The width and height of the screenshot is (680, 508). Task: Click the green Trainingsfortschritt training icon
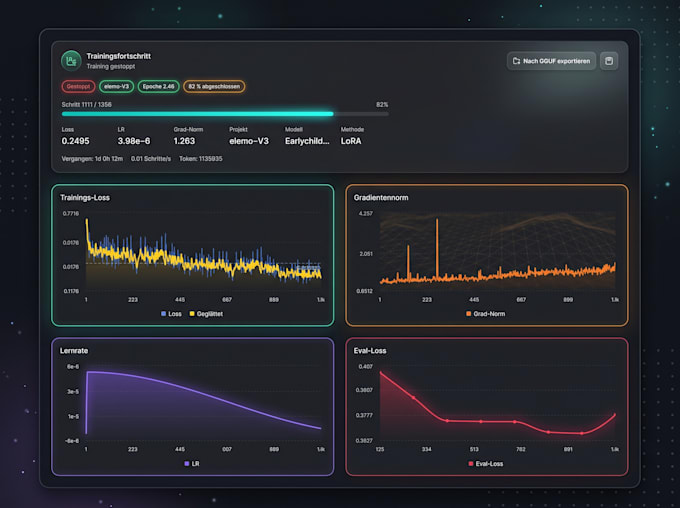tap(71, 61)
